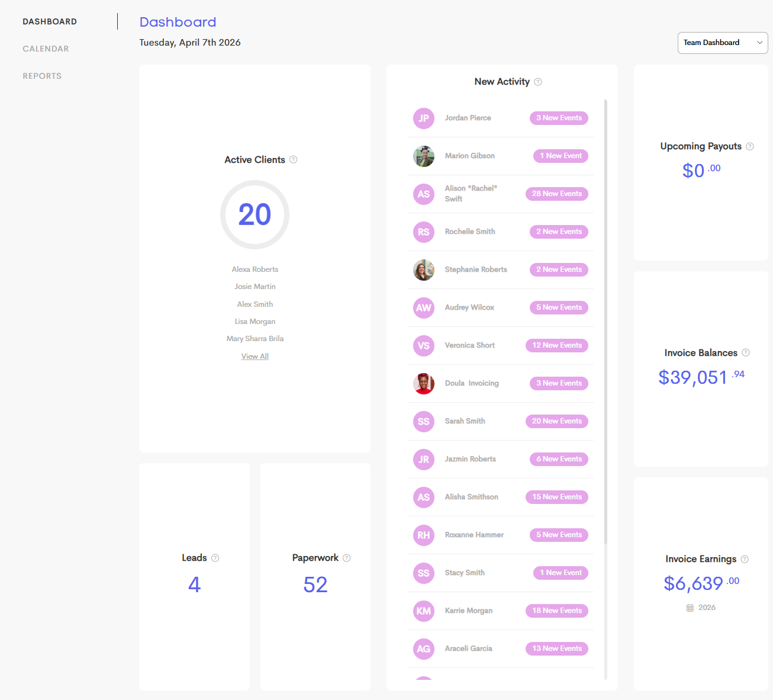Open Audrey Wilcox's 5 New Events badge
The height and width of the screenshot is (700, 773).
tap(559, 307)
